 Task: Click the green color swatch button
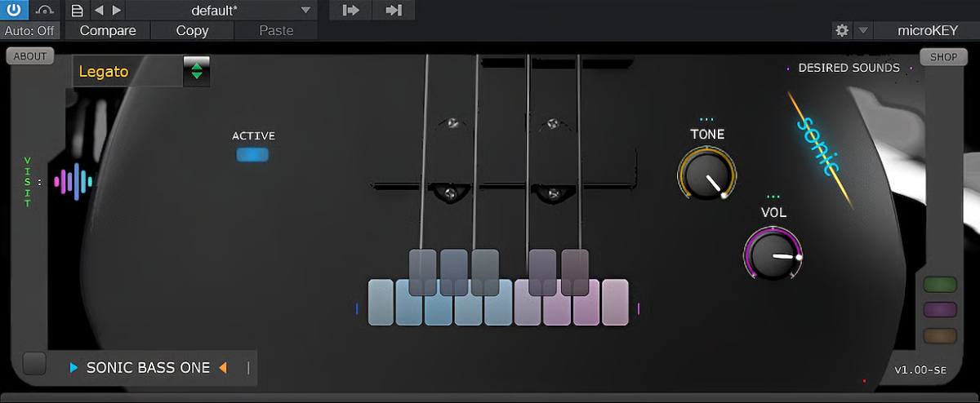click(940, 285)
